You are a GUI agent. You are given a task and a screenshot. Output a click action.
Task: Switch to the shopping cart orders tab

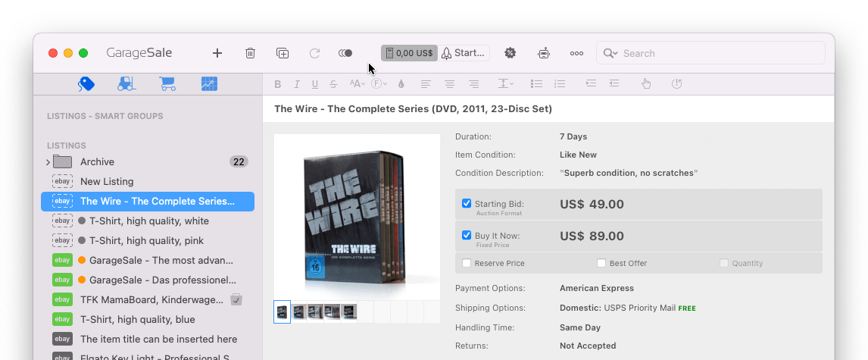pos(167,83)
